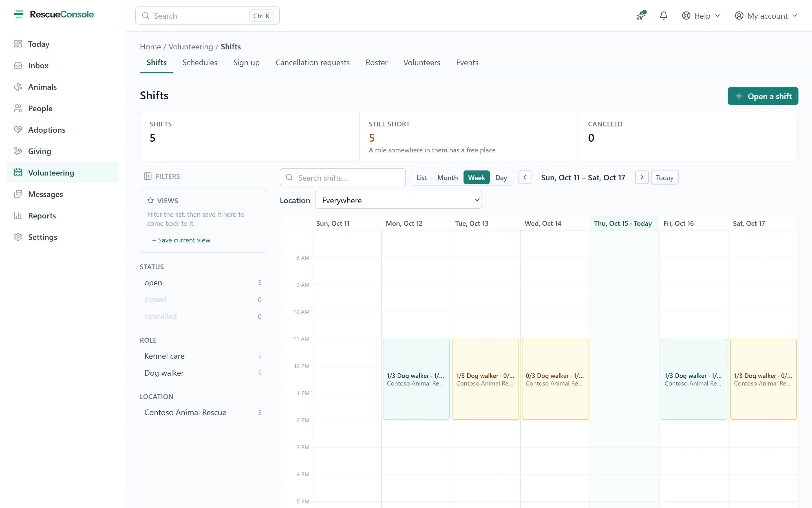This screenshot has height=508, width=812.
Task: Click the RescueConsole logo
Action: pos(54,14)
